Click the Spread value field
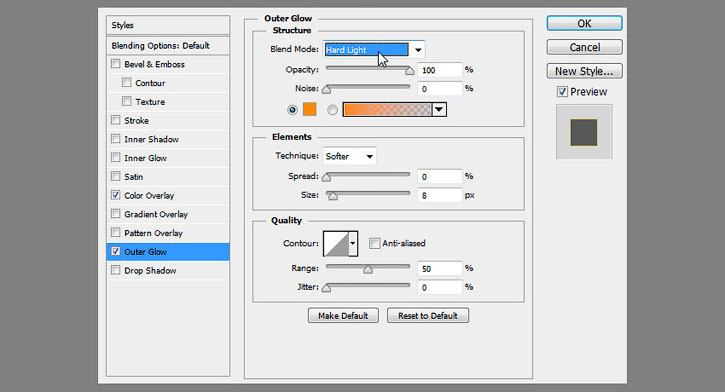This screenshot has width=725, height=392. coord(439,177)
